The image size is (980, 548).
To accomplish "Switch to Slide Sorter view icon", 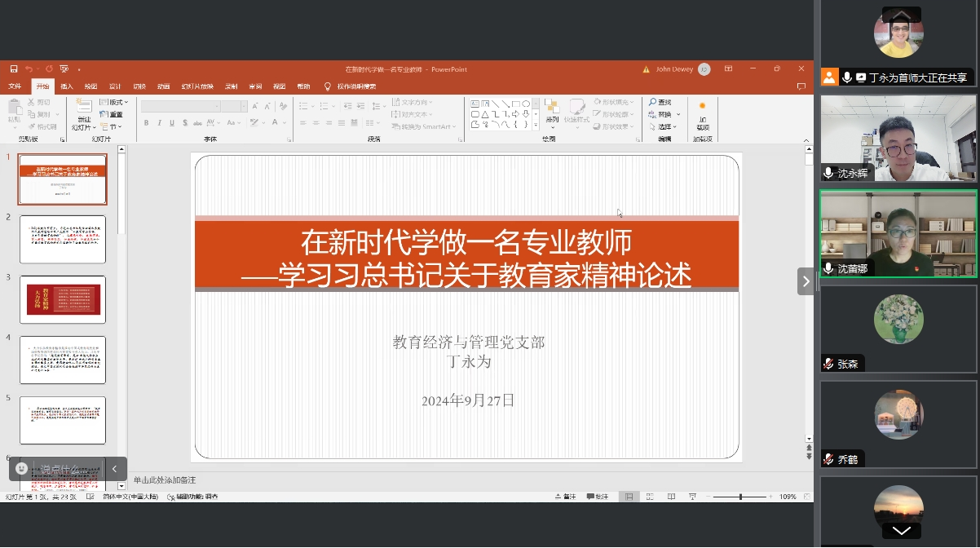I will click(650, 497).
